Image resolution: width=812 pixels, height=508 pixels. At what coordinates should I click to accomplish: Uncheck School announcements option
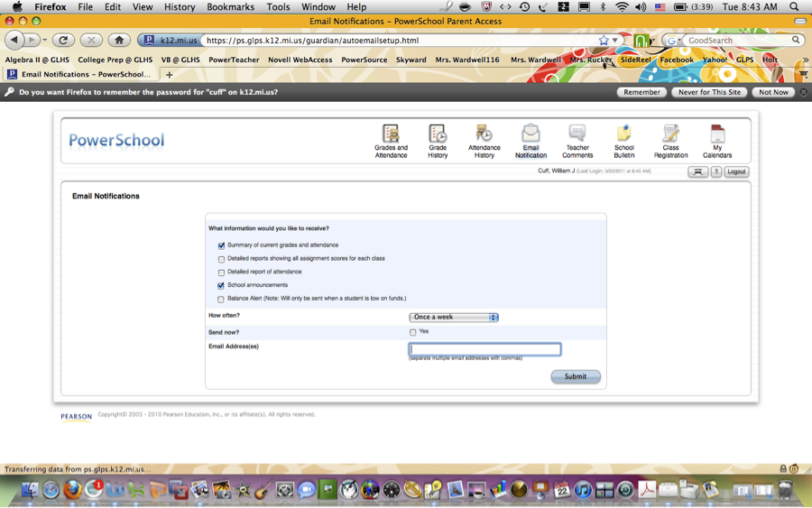[221, 286]
